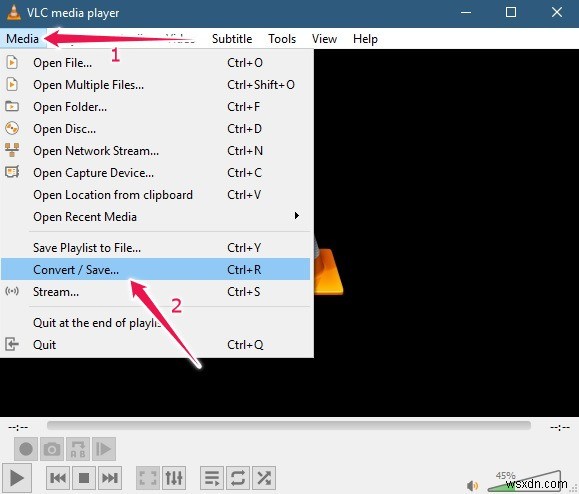Screen dimensions: 579x494
Task: Close the VLC window
Action: pyautogui.click(x=557, y=13)
